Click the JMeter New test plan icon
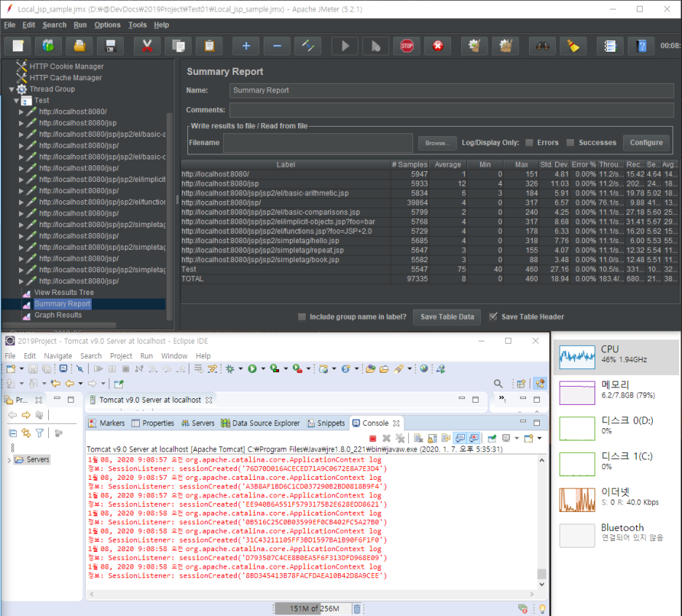Viewport: 682px width, 616px height. click(17, 46)
